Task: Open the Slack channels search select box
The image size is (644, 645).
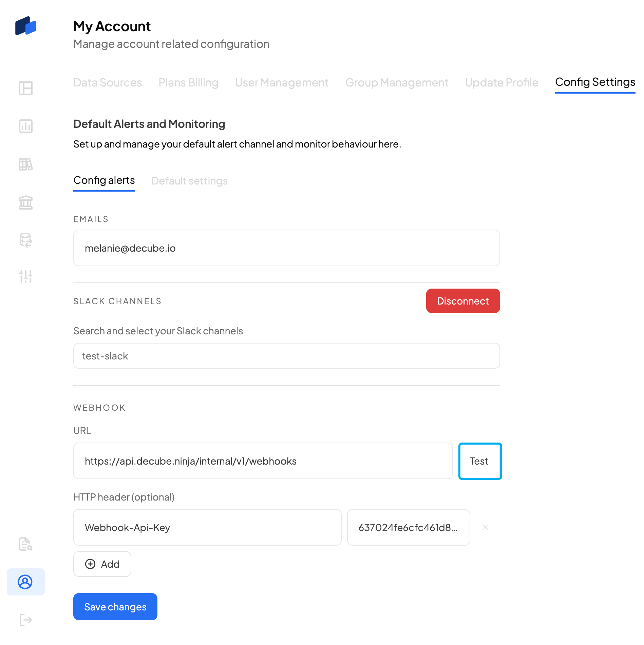Action: click(286, 356)
